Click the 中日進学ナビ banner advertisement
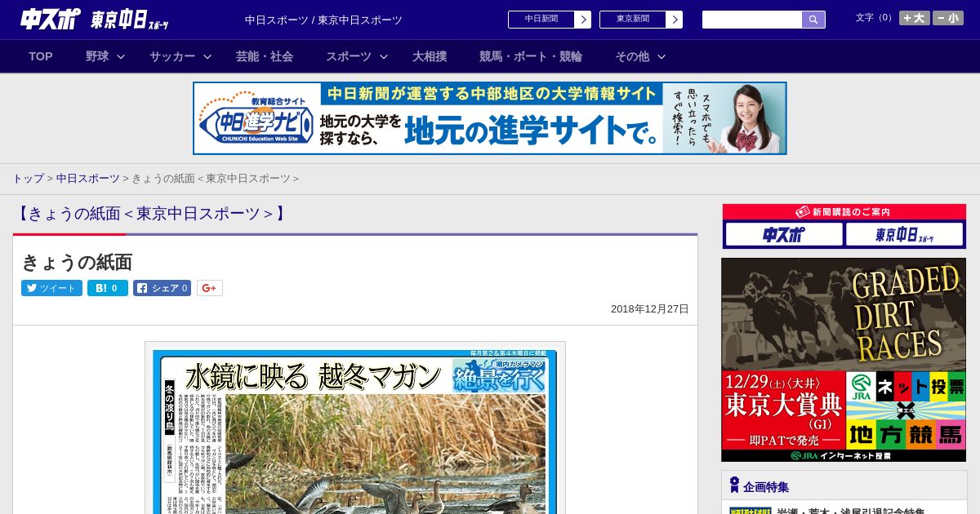This screenshot has width=980, height=514. click(490, 118)
